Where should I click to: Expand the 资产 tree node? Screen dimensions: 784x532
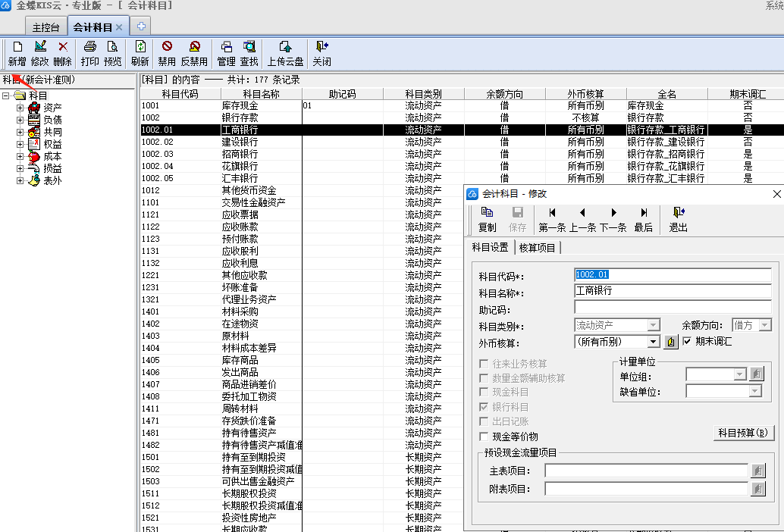tap(20, 108)
